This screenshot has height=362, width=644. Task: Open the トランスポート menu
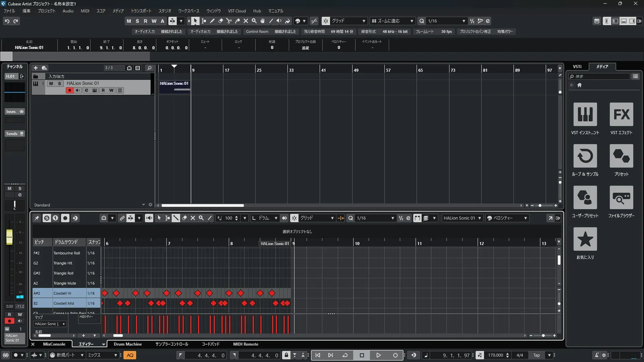pos(141,11)
